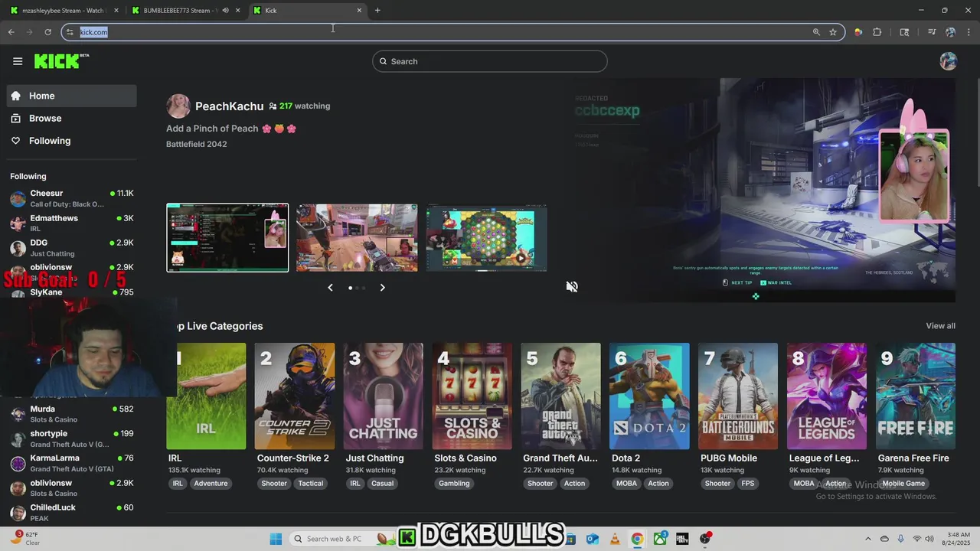
Task: Click the Adventure tag under IRL
Action: point(211,484)
